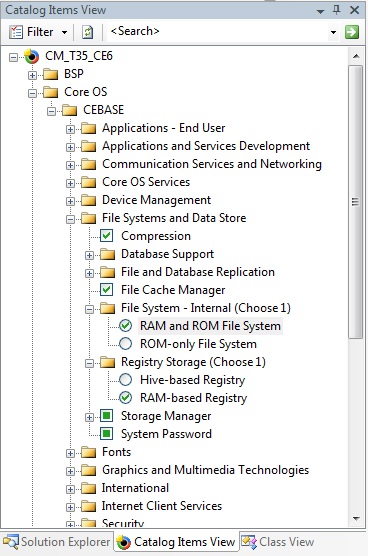The width and height of the screenshot is (368, 556).
Task: Click the CEBASE folder icon
Action: [x=69, y=111]
